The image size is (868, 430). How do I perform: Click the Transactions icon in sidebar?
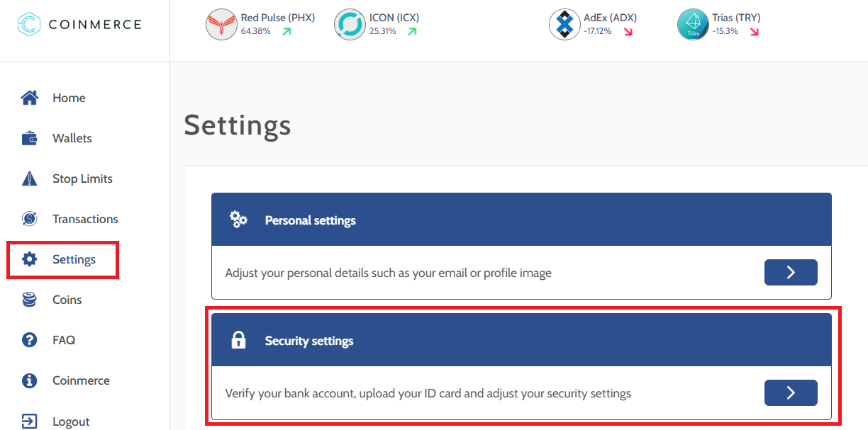[29, 219]
